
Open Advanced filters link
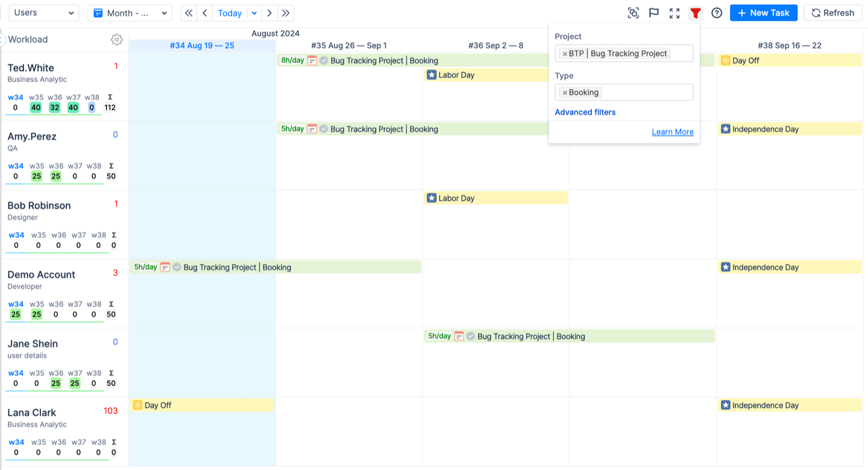(585, 112)
